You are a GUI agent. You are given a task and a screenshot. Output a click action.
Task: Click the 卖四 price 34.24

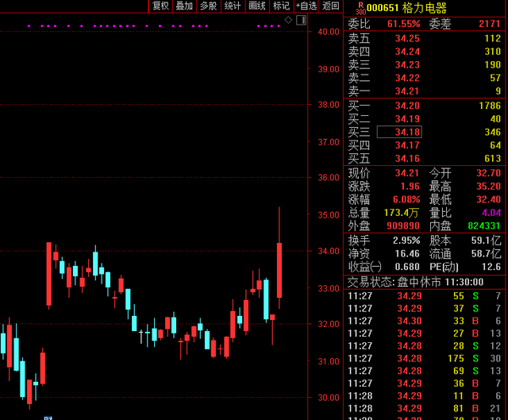407,52
